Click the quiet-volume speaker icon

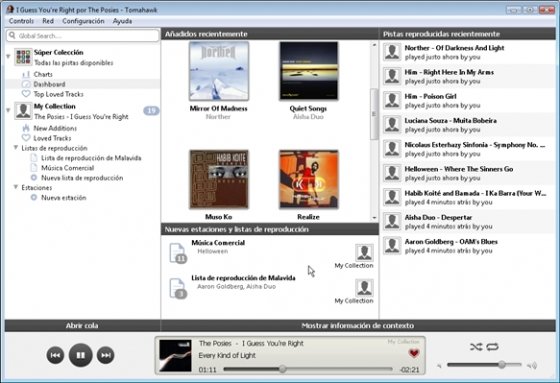(x=439, y=365)
